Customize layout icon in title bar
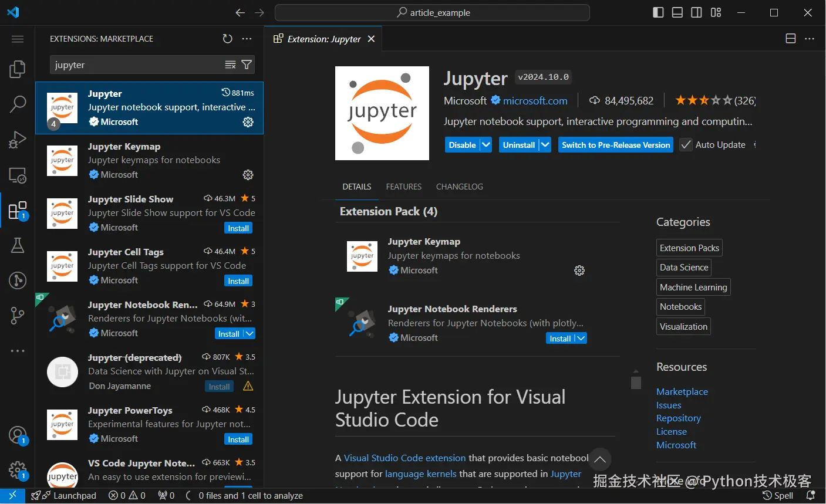826x504 pixels. 716,12
